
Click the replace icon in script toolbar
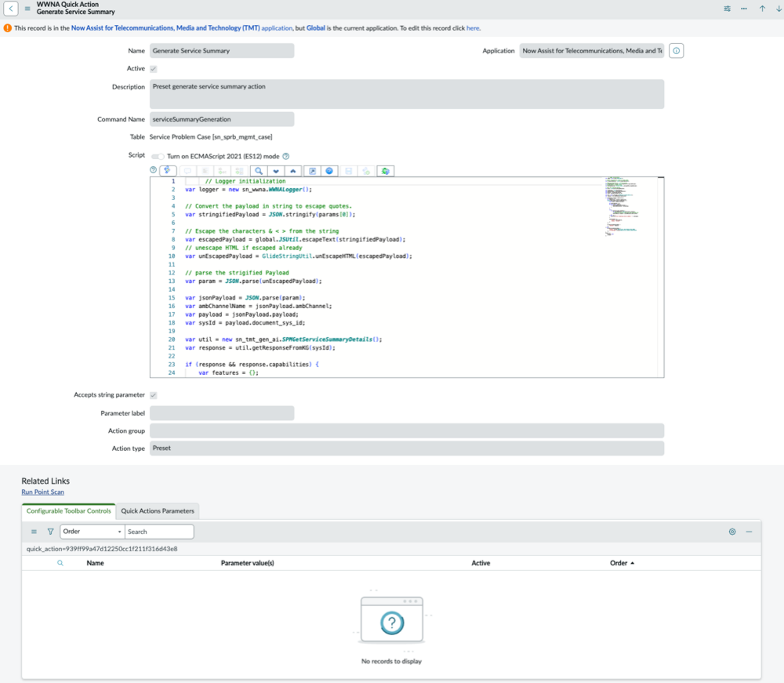222,171
